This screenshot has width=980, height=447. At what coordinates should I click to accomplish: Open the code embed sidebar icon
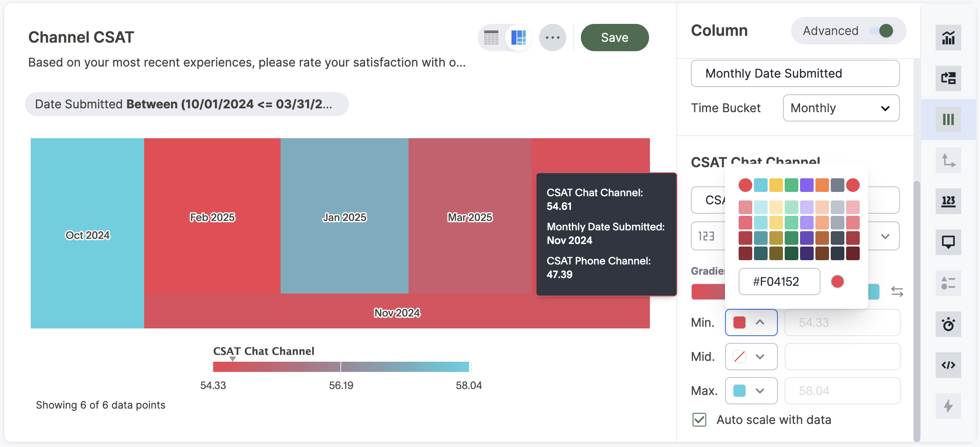coord(948,365)
